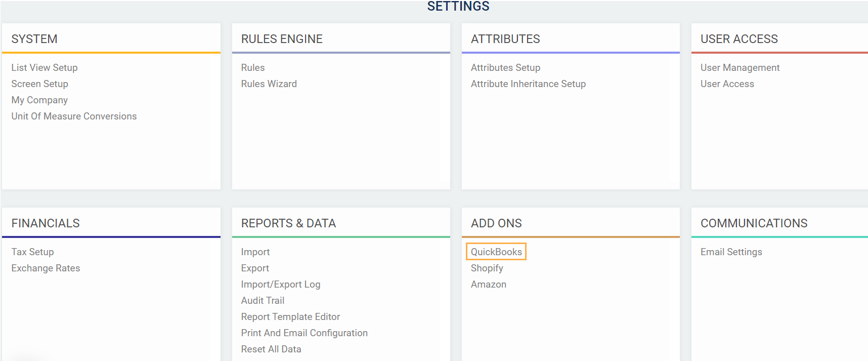Open Unit Of Measure Conversions
Screen dimensions: 868x361
(x=74, y=116)
